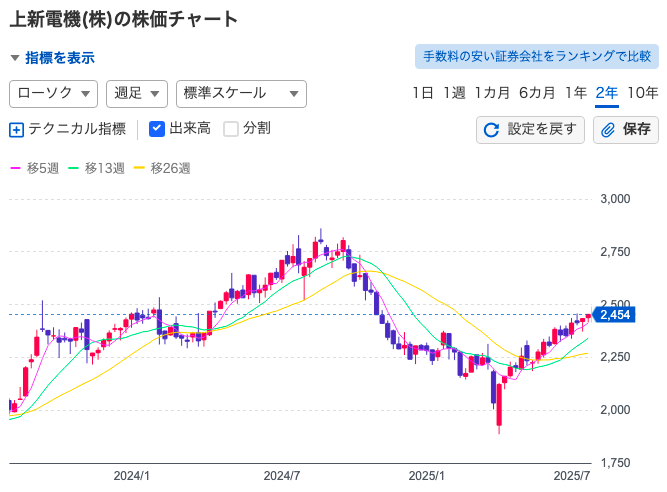The height and width of the screenshot is (492, 667).
Task: Click the 設定を戻す reset button
Action: pyautogui.click(x=530, y=130)
